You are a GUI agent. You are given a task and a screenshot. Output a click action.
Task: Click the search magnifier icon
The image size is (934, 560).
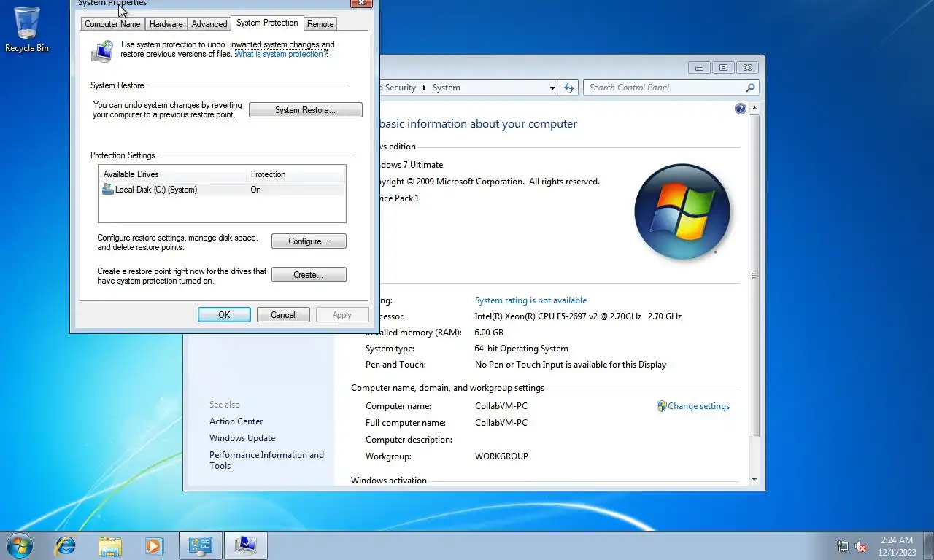(750, 87)
